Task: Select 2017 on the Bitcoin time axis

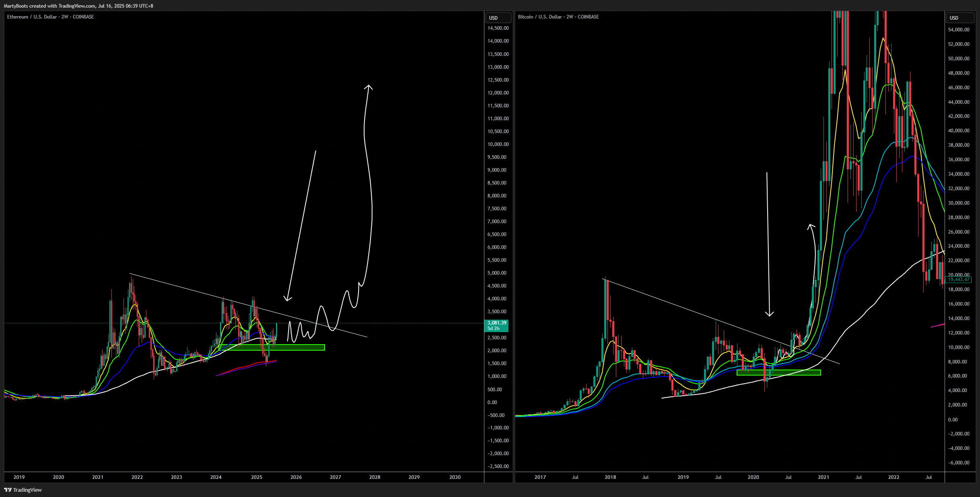Action: point(540,477)
